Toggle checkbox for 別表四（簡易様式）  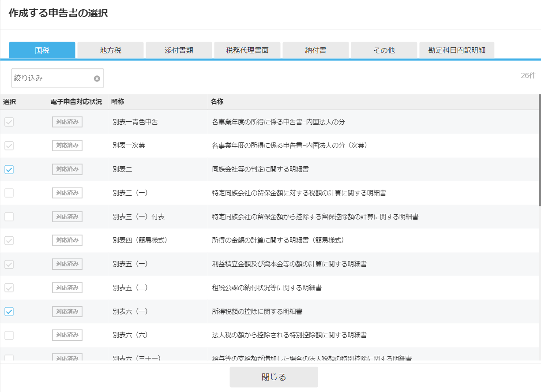pyautogui.click(x=9, y=240)
